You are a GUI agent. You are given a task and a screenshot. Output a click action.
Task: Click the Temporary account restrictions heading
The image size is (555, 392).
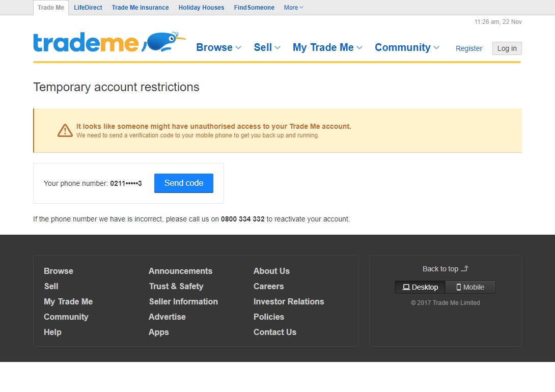117,87
